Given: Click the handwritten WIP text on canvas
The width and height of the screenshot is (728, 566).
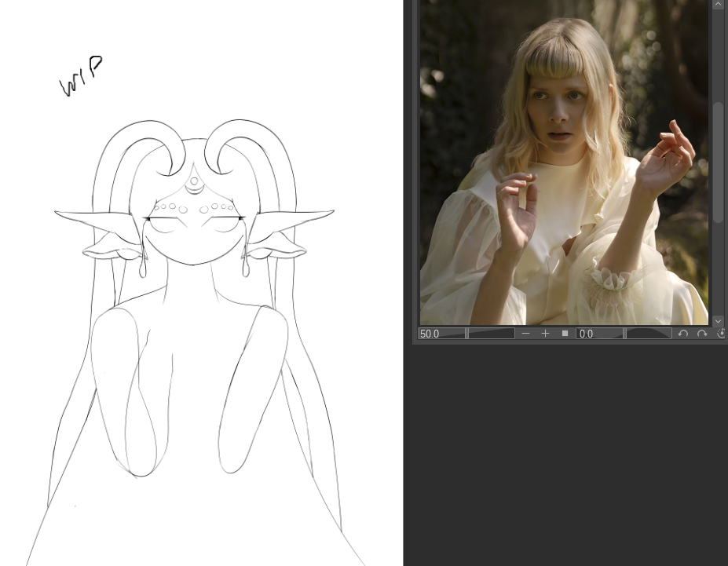Looking at the screenshot, I should [x=82, y=76].
